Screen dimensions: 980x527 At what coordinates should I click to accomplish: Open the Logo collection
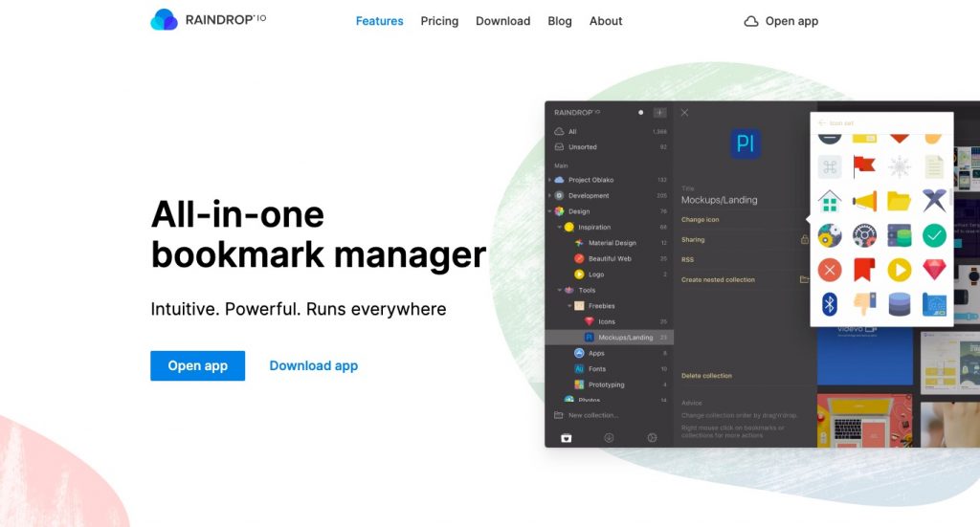coord(596,274)
